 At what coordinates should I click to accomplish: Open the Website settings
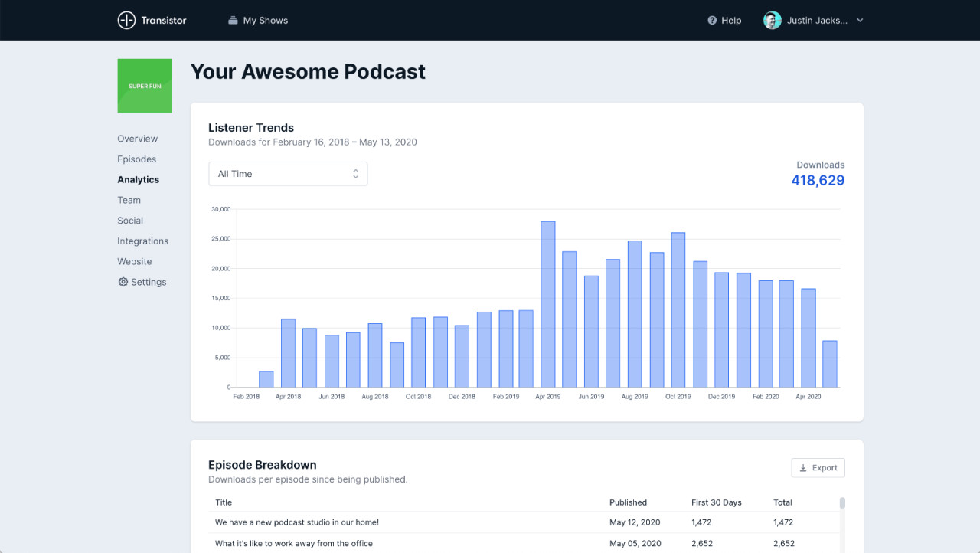tap(134, 261)
